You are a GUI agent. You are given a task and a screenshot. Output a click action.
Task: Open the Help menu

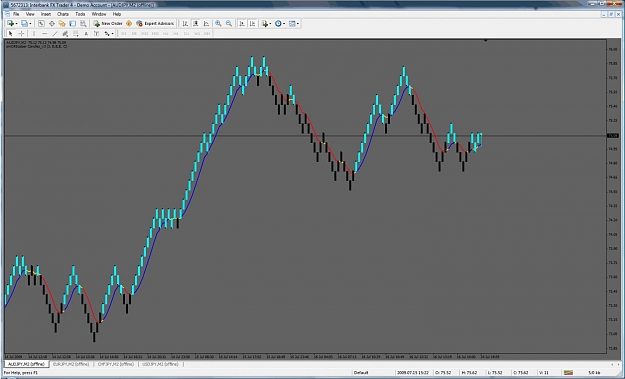[117, 14]
